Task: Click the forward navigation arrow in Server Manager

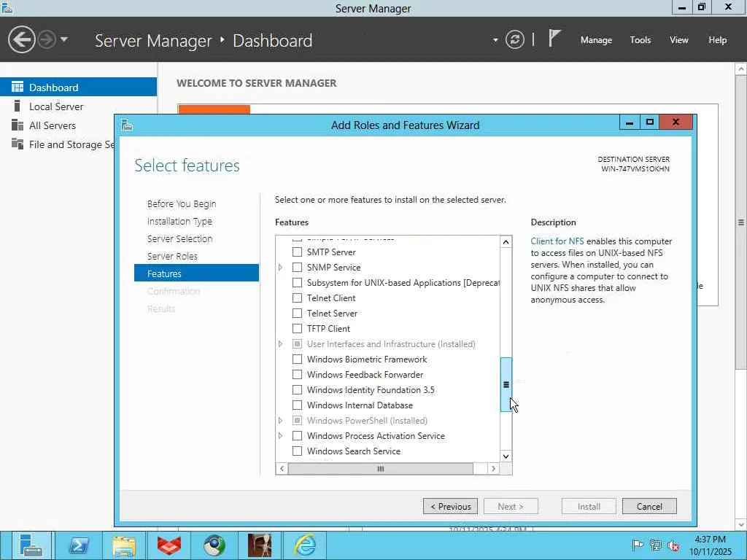Action: click(x=47, y=39)
